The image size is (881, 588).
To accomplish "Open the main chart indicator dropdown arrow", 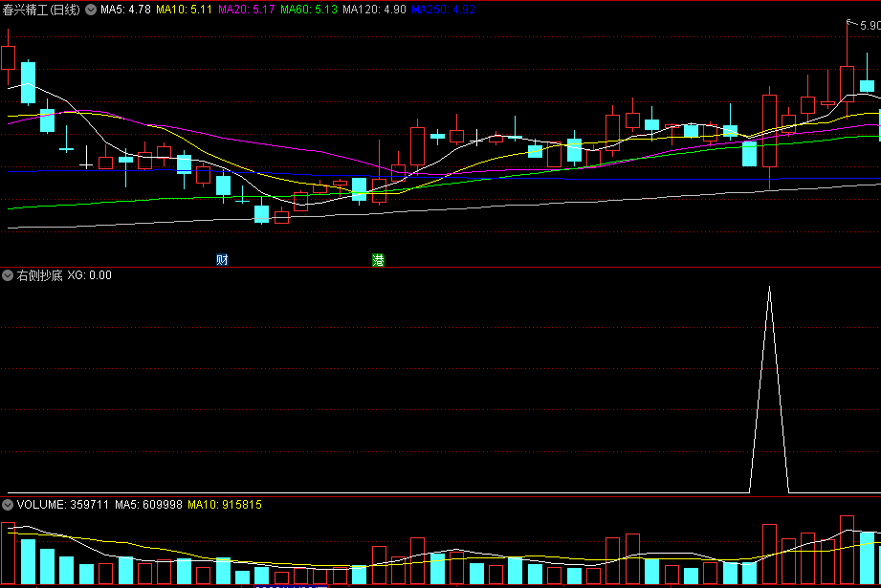I will tap(91, 10).
